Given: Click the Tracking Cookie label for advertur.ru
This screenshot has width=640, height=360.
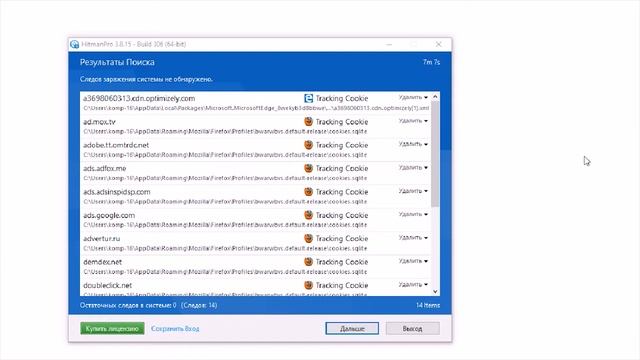Looking at the screenshot, I should coord(342,238).
